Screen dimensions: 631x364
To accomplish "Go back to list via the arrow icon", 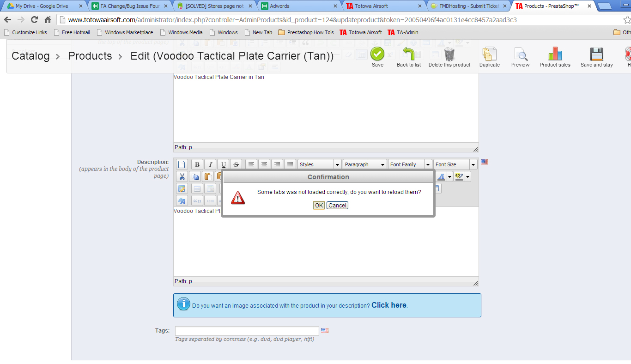I will pyautogui.click(x=409, y=54).
